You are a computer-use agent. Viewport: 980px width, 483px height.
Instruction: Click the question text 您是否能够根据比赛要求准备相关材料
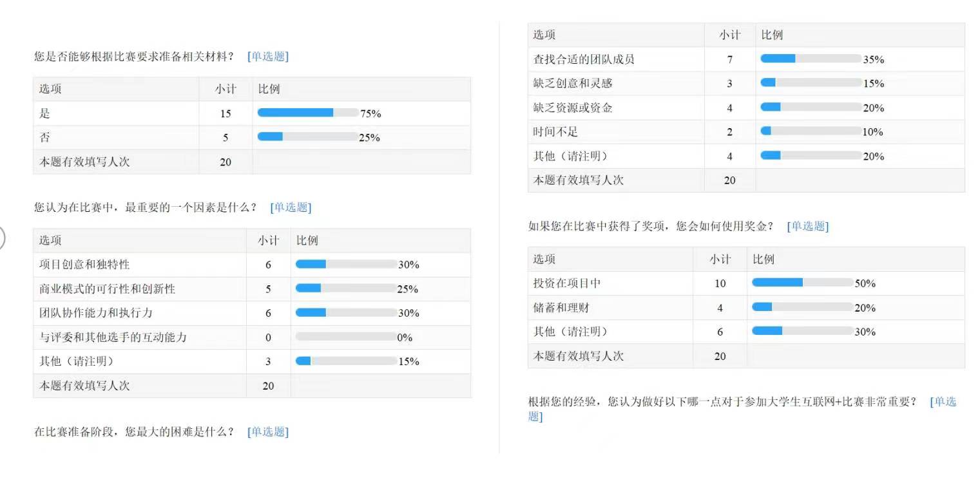(x=134, y=57)
